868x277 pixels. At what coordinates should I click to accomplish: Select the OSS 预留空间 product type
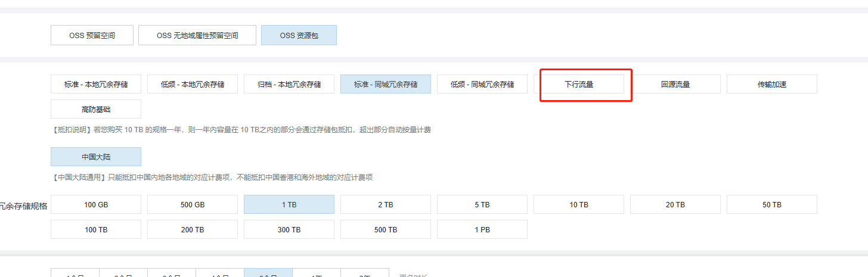[x=92, y=35]
